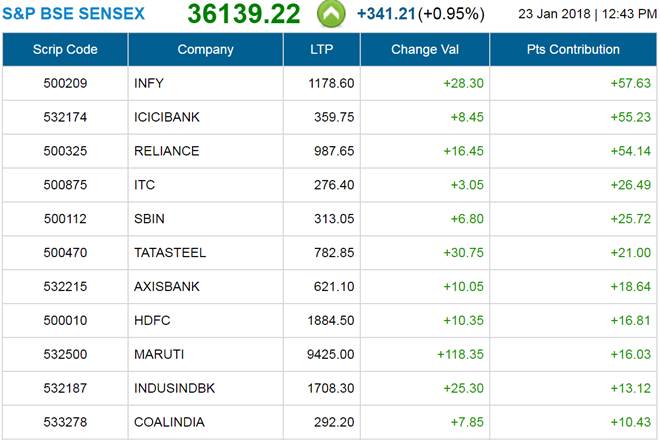Screen dimensions: 660x440
Task: Click the LTP column header
Action: [x=321, y=49]
